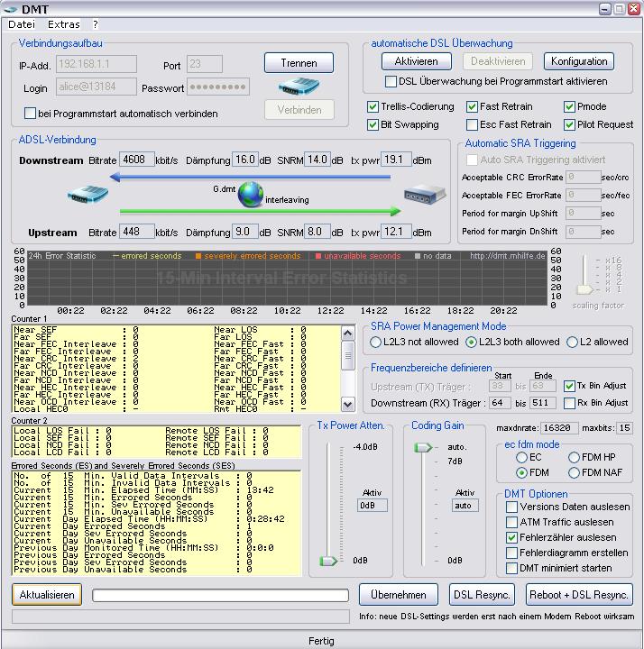Click the DMT app icon in title bar
644x649 pixels.
click(x=11, y=9)
